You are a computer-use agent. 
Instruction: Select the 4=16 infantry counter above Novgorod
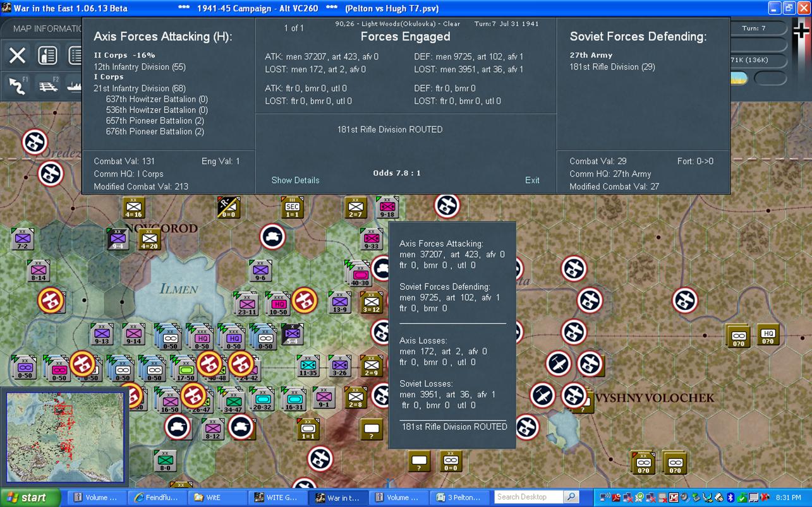point(133,207)
